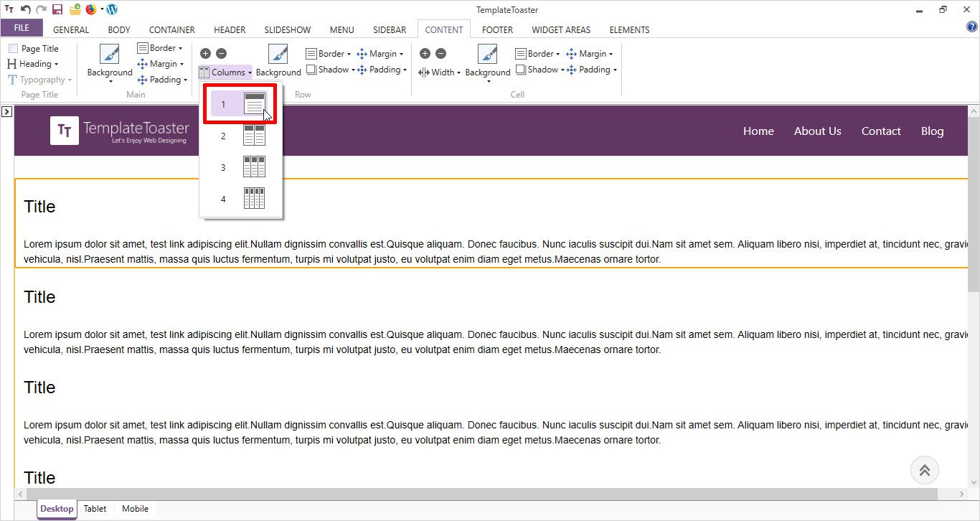The width and height of the screenshot is (980, 521).
Task: Click the save icon in title bar
Action: 57,9
